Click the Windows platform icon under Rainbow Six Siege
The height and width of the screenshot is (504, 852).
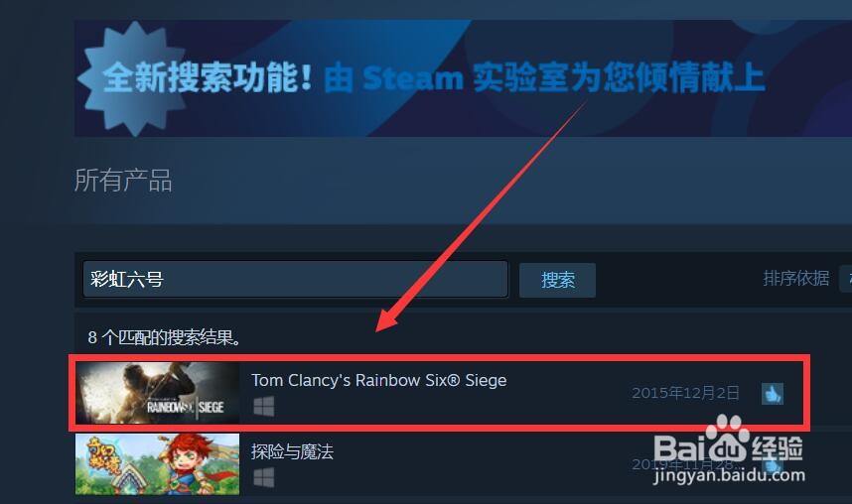264,406
